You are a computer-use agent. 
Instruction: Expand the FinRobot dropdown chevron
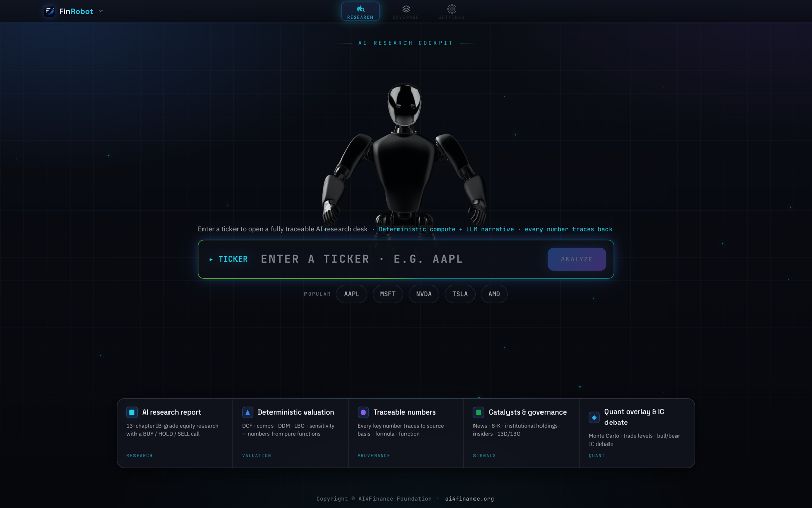tap(100, 11)
